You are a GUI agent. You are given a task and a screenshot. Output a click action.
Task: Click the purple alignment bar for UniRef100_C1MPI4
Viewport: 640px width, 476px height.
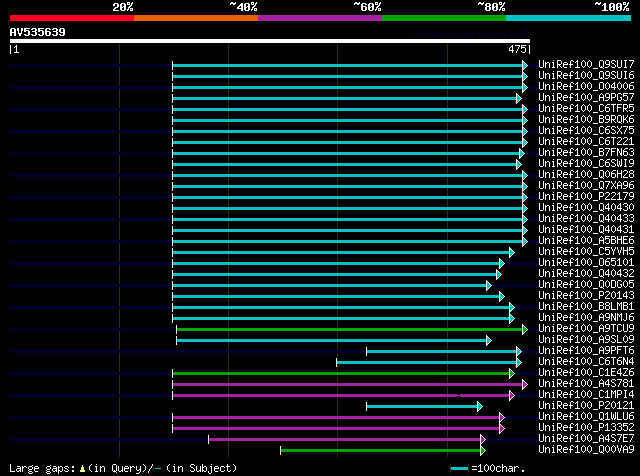point(341,396)
